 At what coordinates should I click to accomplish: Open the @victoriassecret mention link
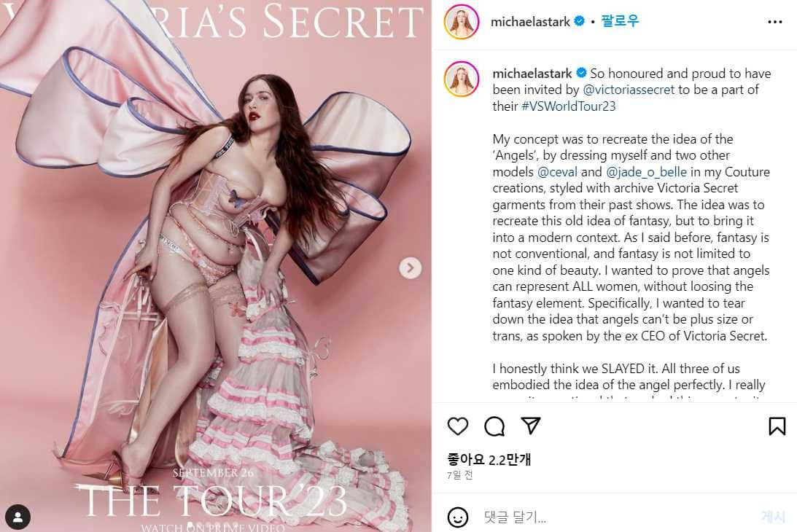click(x=629, y=90)
